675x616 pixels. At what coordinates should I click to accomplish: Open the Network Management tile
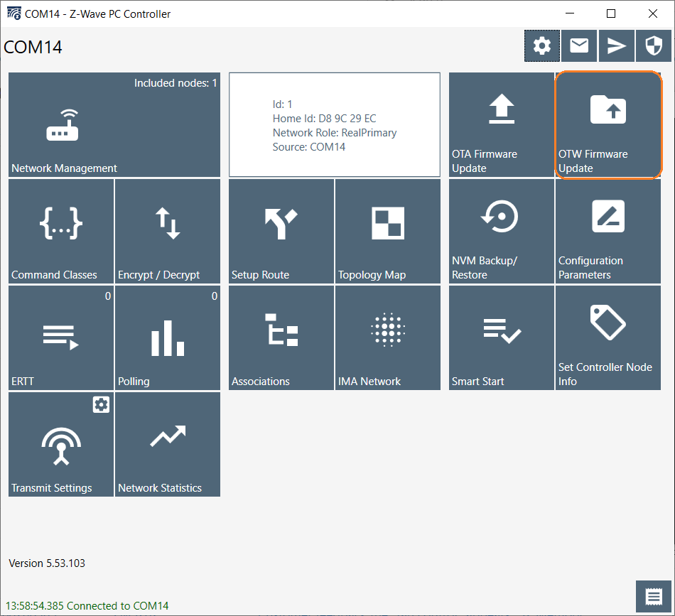(x=114, y=125)
